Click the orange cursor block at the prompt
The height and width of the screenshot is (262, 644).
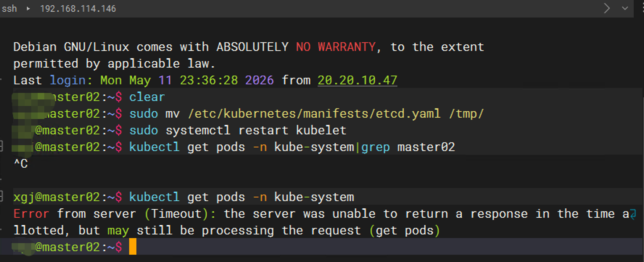coord(133,247)
